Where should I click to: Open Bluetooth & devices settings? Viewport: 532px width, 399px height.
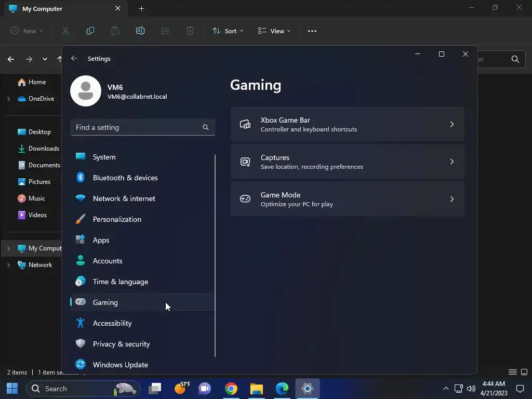pos(142,178)
